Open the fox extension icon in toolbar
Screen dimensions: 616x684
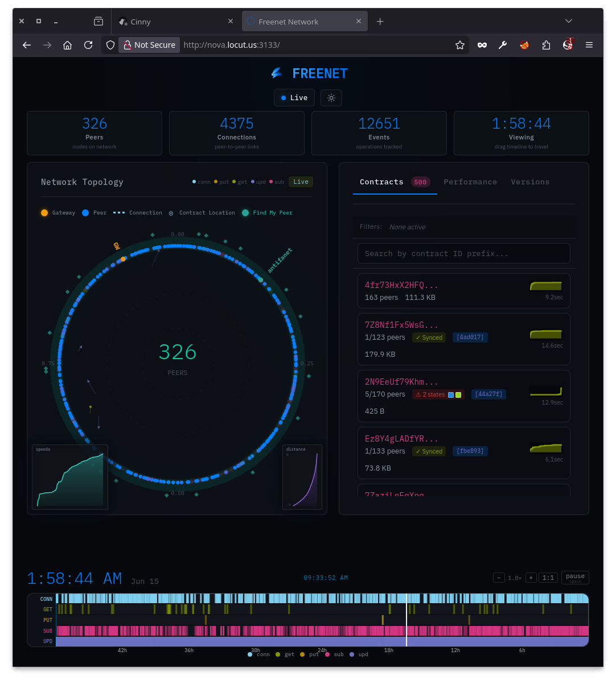tap(524, 45)
